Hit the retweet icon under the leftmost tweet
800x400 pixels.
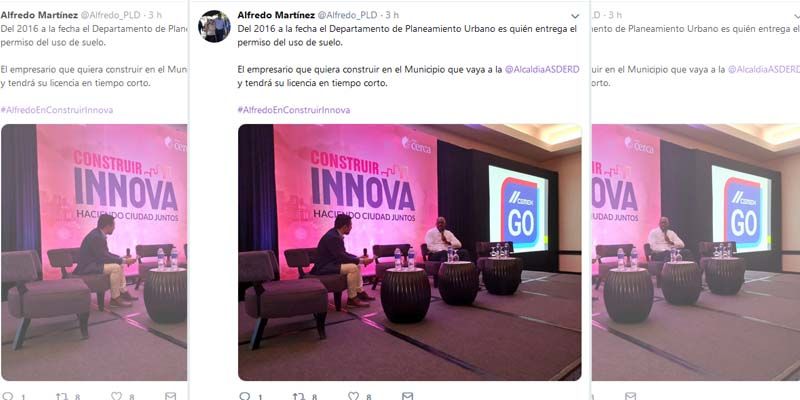pos(61,396)
